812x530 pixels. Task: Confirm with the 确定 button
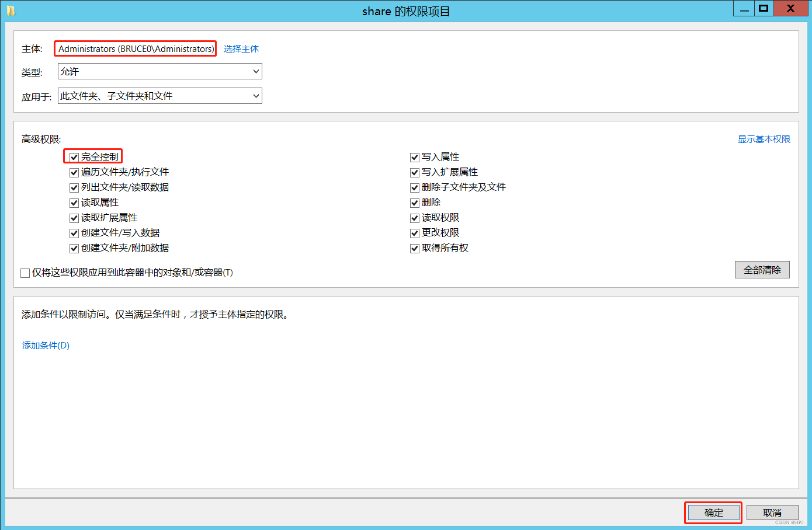pos(713,512)
